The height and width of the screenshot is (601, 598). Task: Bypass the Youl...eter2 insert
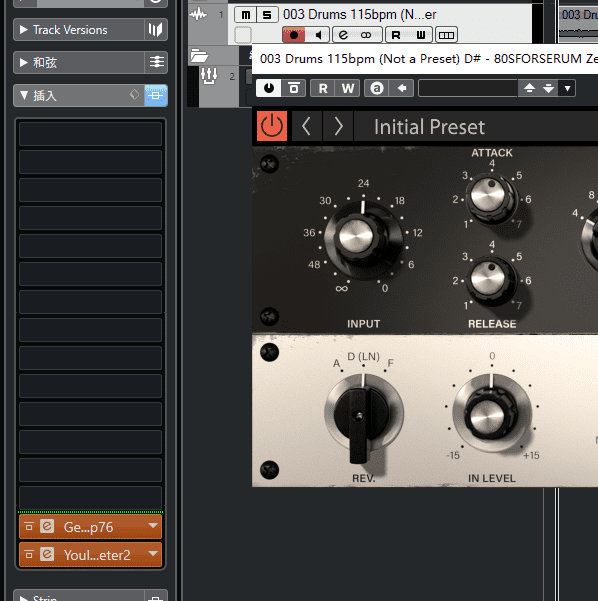pos(29,554)
